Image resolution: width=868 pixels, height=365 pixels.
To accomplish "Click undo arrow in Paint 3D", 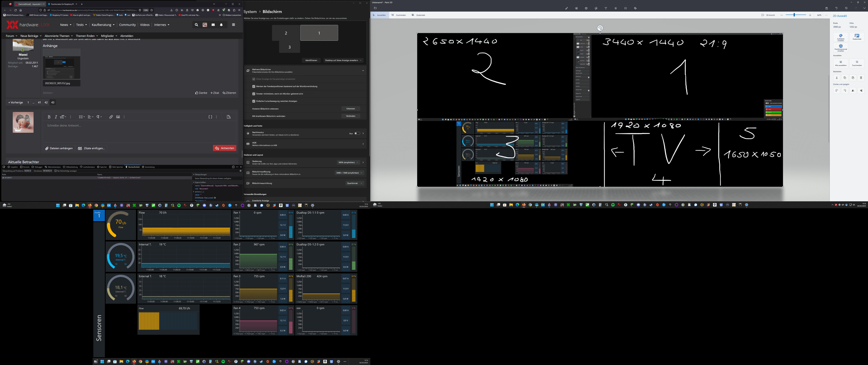I will [x=836, y=8].
